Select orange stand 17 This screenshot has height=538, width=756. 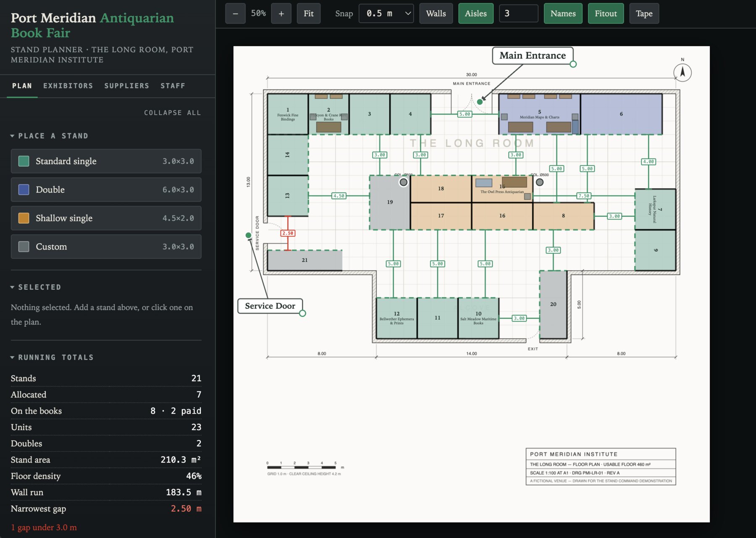441,216
